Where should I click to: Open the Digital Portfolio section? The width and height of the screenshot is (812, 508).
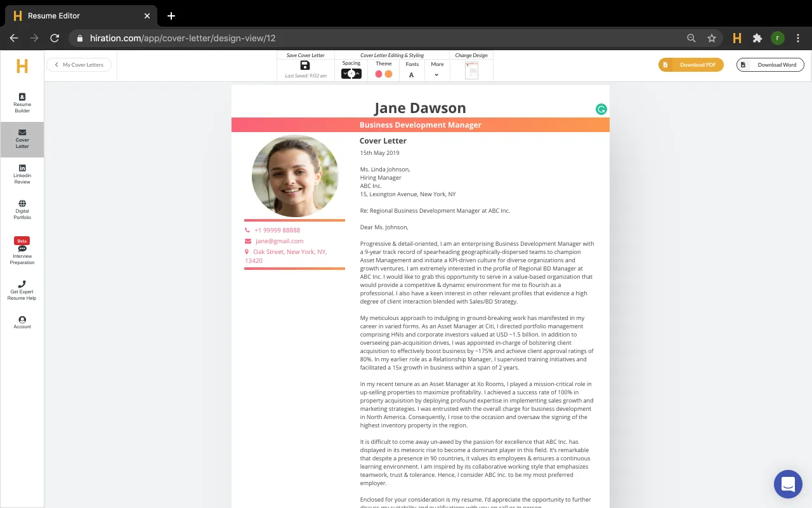coord(22,209)
